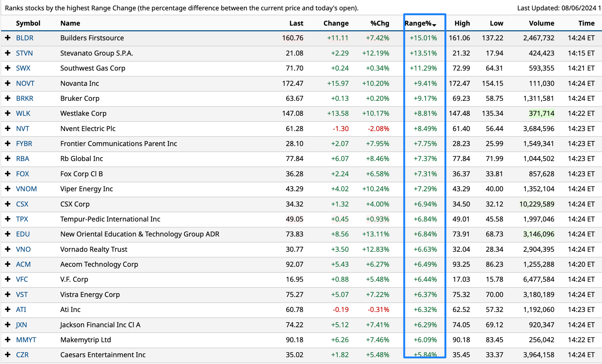The image size is (602, 364).
Task: Open MMYT stock quote link
Action: click(x=26, y=340)
